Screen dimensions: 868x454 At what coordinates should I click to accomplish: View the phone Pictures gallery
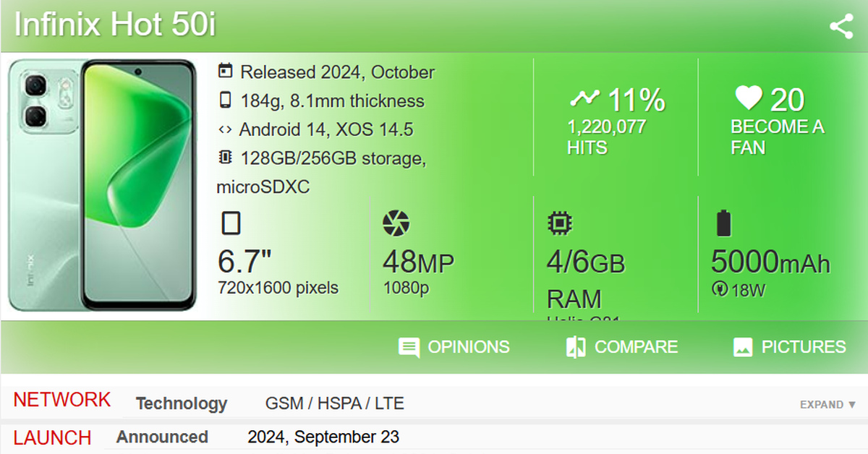(x=789, y=347)
